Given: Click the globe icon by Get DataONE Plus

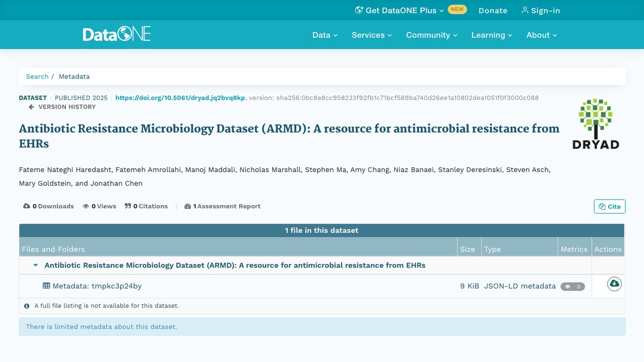Looking at the screenshot, I should point(359,10).
